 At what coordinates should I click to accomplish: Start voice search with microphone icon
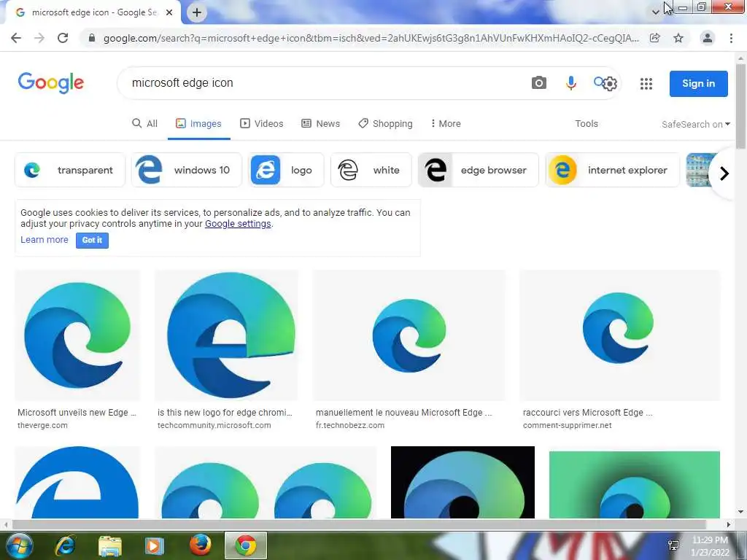570,83
